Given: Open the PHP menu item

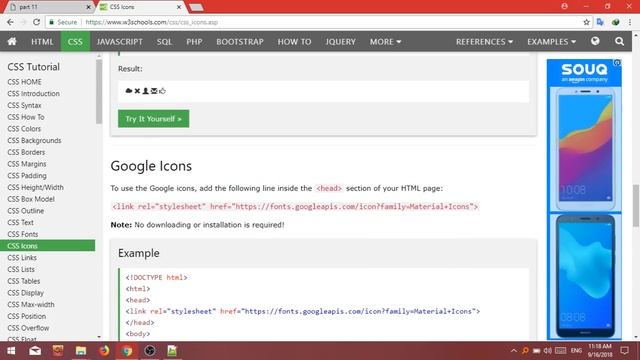Looking at the screenshot, I should pos(194,42).
